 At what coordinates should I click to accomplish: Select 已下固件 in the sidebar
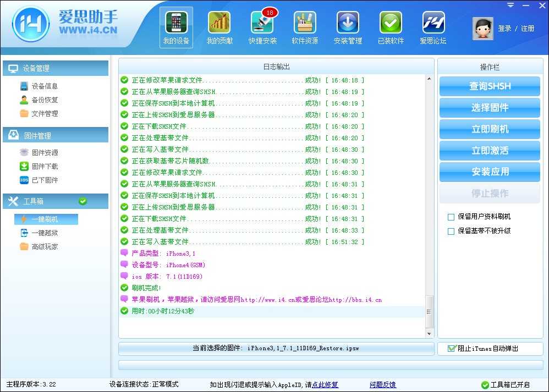click(39, 180)
